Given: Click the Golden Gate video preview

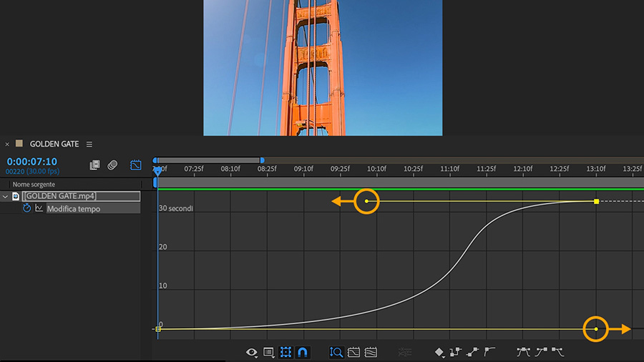Looking at the screenshot, I should (323, 68).
